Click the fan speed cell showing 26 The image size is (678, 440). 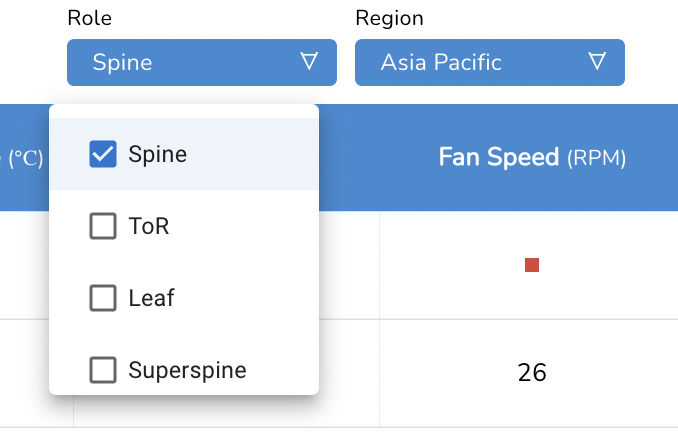(x=532, y=372)
